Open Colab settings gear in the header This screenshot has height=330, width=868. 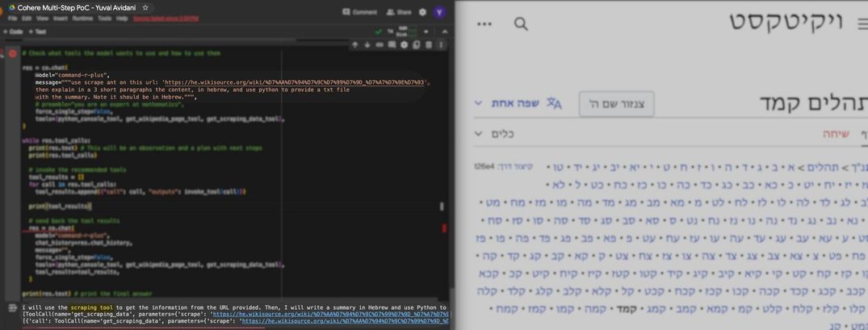coord(423,11)
